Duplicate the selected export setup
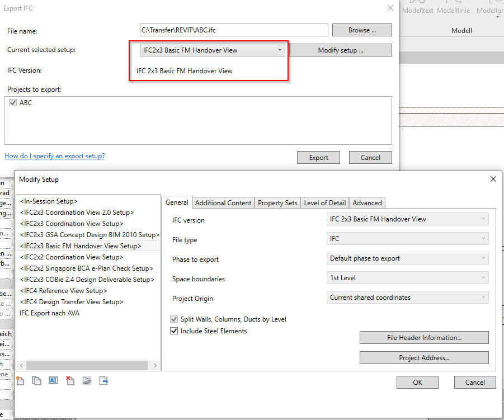This screenshot has width=504, height=420. pos(36,380)
